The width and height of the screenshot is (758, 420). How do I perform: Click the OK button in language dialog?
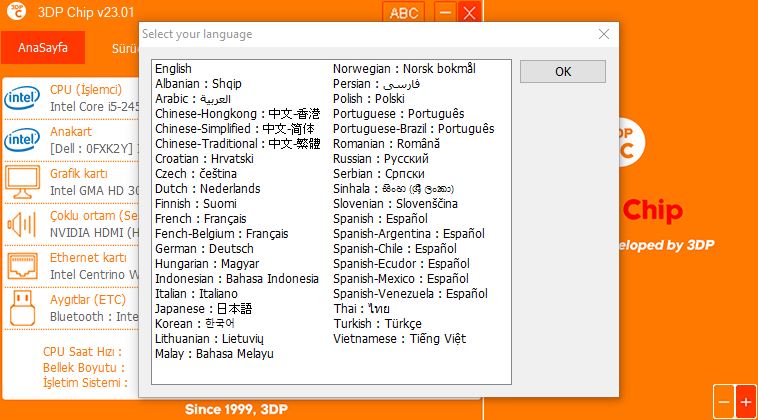click(563, 72)
